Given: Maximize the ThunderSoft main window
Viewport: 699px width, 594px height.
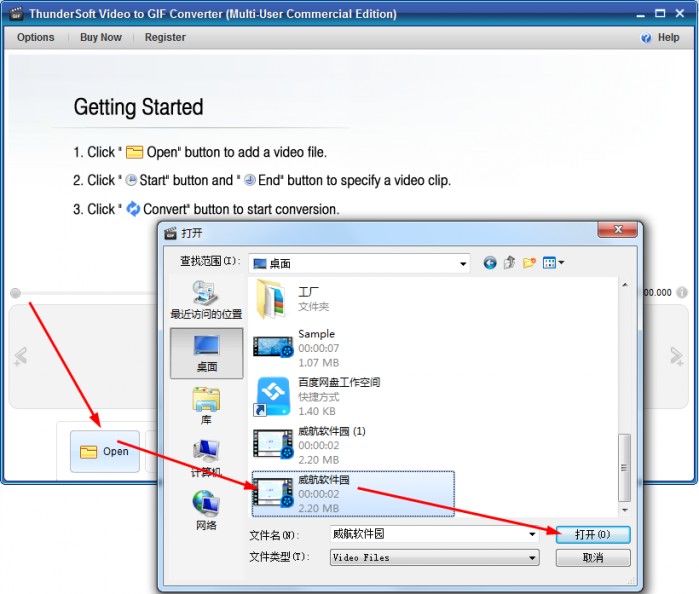Looking at the screenshot, I should 660,13.
